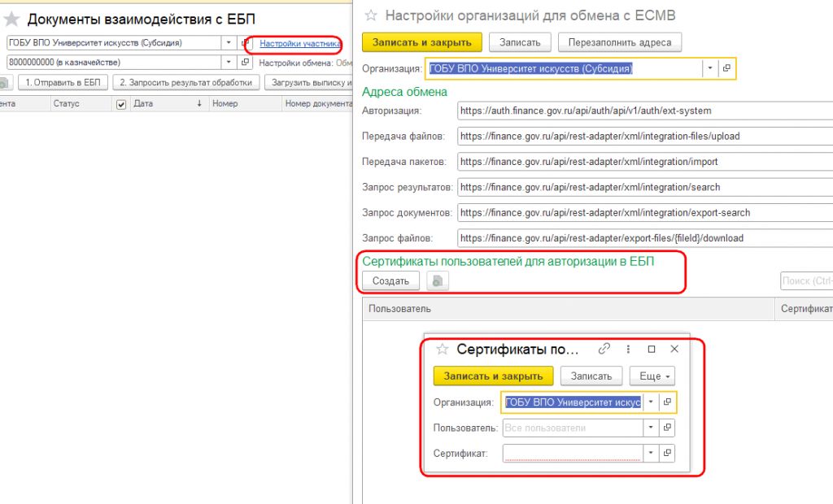The image size is (833, 504).
Task: Expand Организация dropdown in Сертификаты dialog
Action: pyautogui.click(x=651, y=402)
